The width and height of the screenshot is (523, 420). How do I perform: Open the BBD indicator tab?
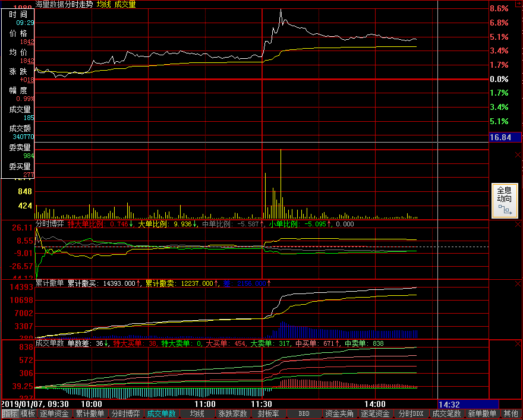tap(304, 414)
